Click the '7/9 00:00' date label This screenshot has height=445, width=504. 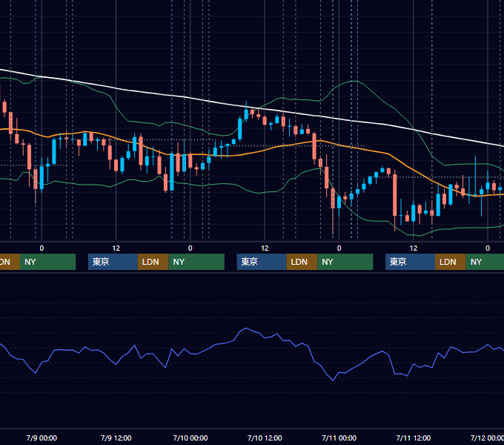(x=42, y=438)
